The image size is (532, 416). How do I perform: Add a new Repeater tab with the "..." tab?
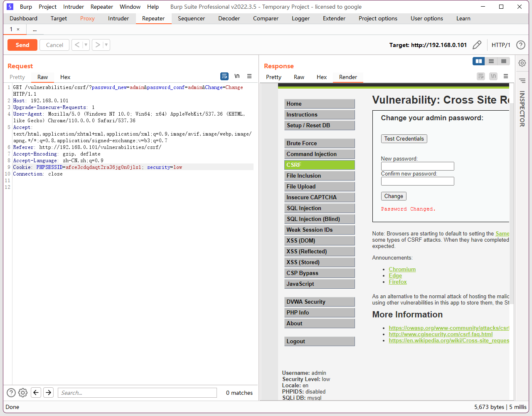(x=34, y=30)
